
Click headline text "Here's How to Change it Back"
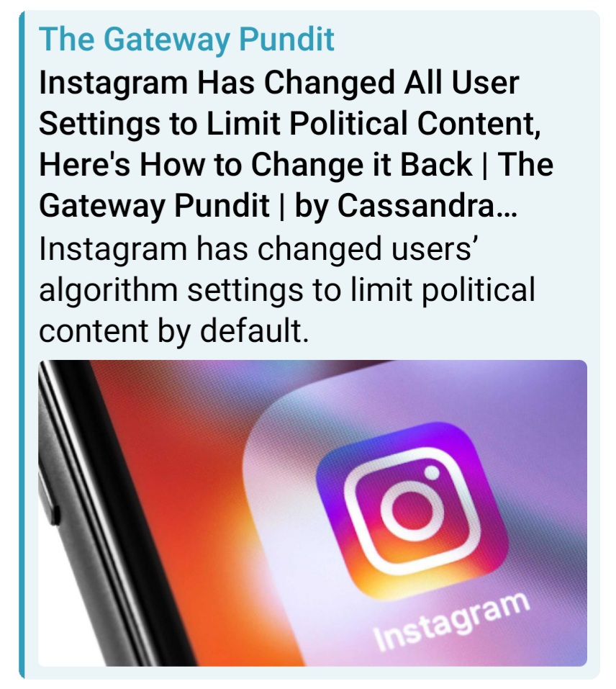pos(255,164)
